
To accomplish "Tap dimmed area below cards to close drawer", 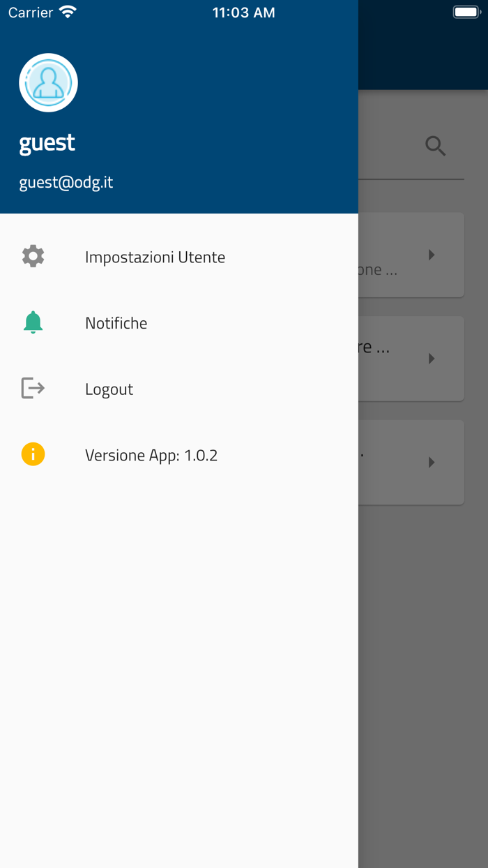I will (423, 684).
